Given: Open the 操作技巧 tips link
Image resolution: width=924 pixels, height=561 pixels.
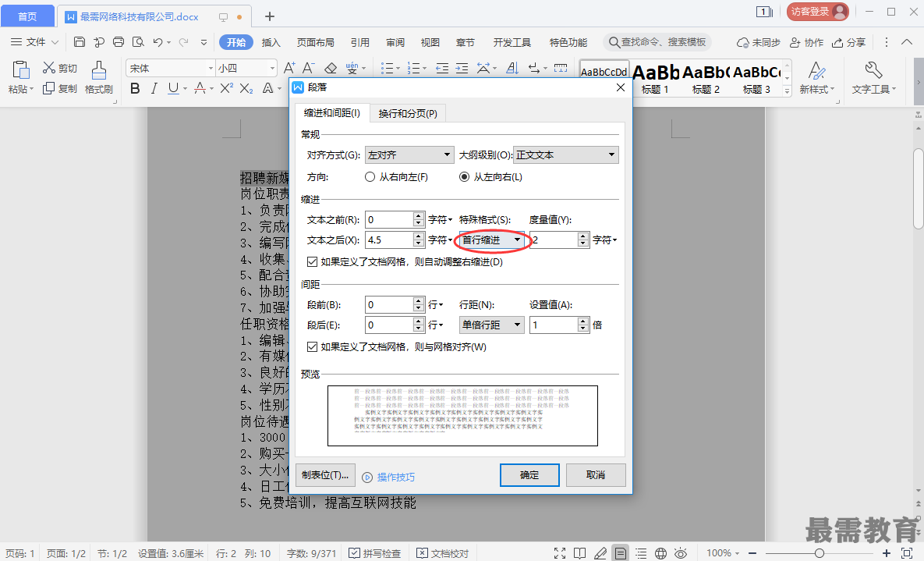Looking at the screenshot, I should pyautogui.click(x=396, y=478).
